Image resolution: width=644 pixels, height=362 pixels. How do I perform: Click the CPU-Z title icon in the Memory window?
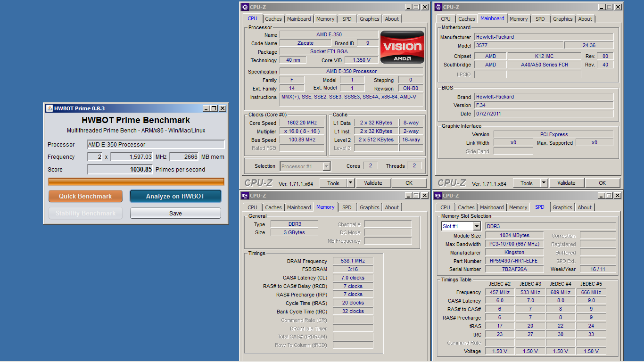245,196
